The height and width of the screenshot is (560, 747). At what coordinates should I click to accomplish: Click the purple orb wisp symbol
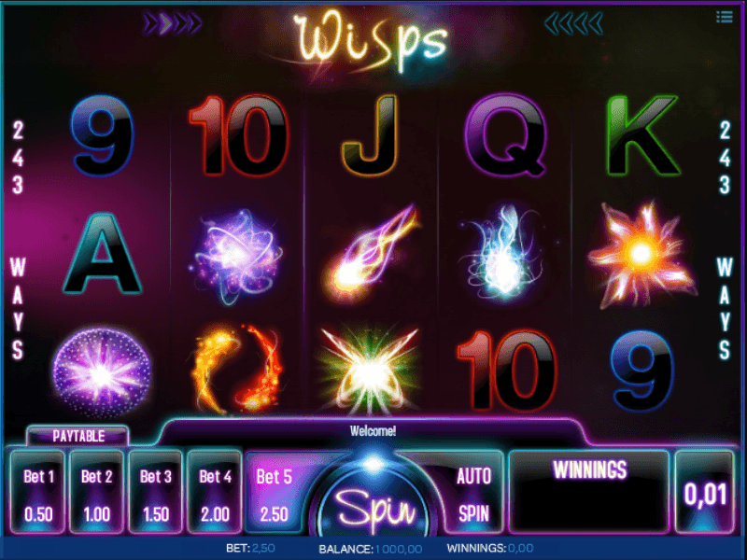pos(102,371)
